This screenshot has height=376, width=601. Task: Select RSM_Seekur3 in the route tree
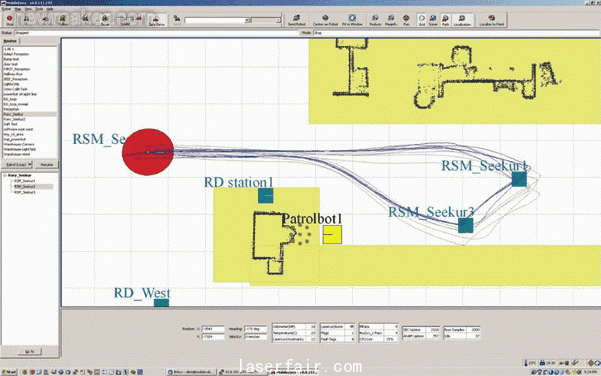click(25, 192)
